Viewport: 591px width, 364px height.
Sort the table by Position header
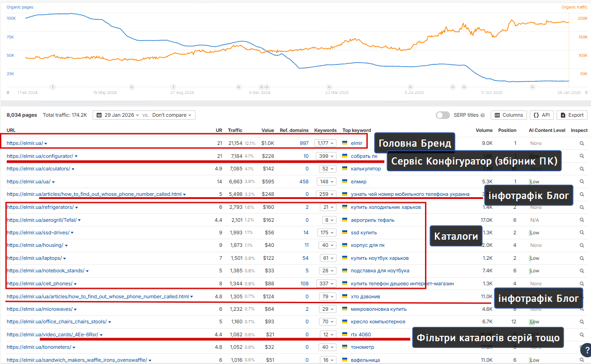[507, 130]
